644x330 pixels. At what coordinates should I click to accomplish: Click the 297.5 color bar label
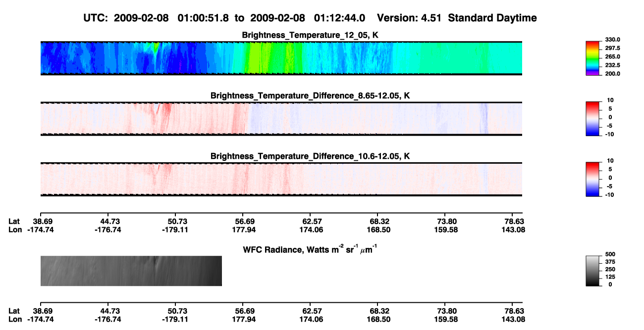click(613, 48)
